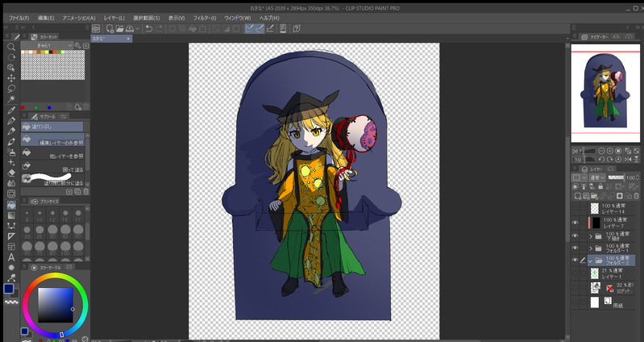Open the フィルター(I) menu

[x=205, y=17]
